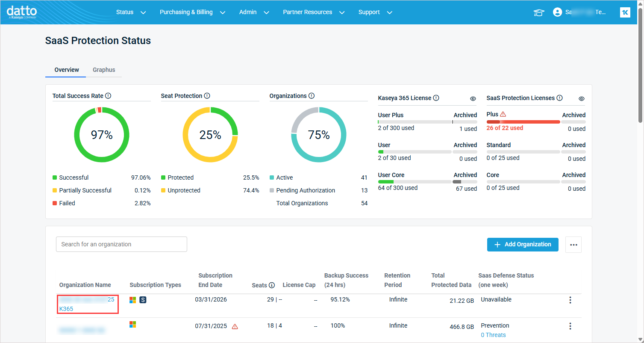Click the Add Organization button
The height and width of the screenshot is (343, 644).
523,245
